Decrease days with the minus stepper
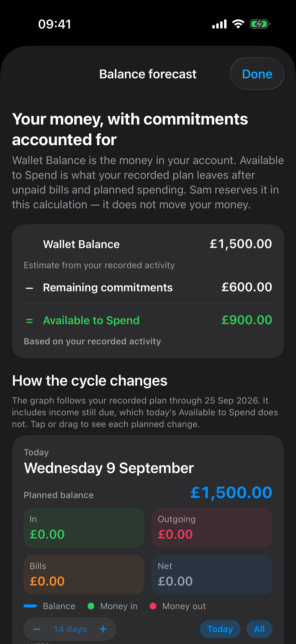The image size is (296, 644). point(37,629)
